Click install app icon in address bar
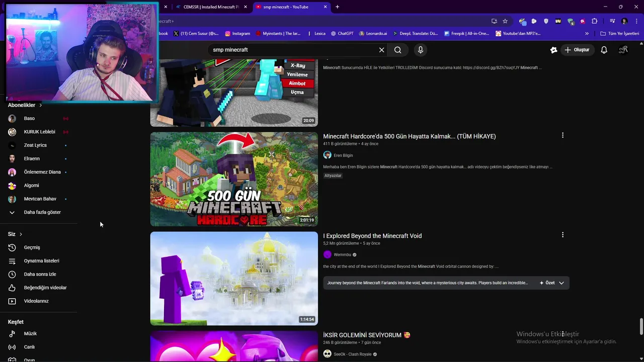Viewport: 644px width, 362px height. 494,21
